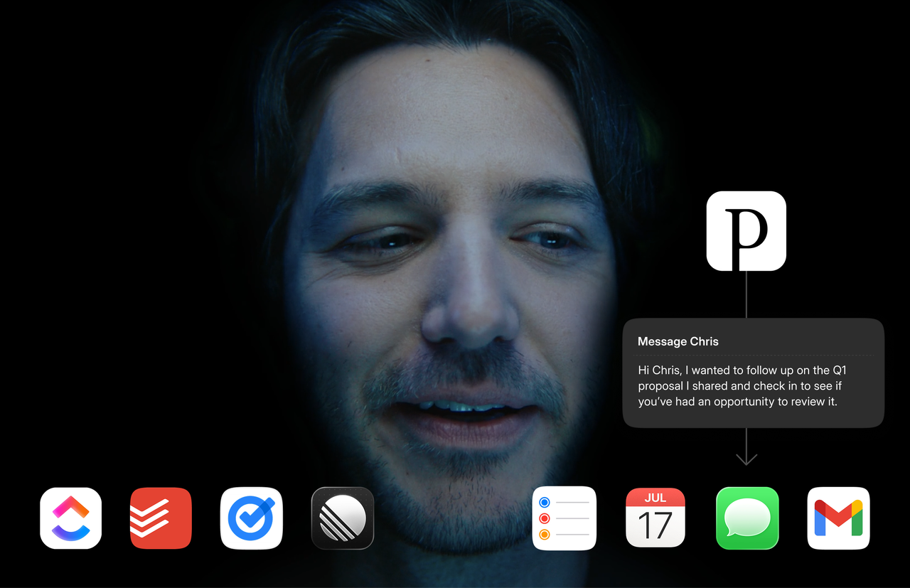Click the white P app icon

tap(746, 231)
